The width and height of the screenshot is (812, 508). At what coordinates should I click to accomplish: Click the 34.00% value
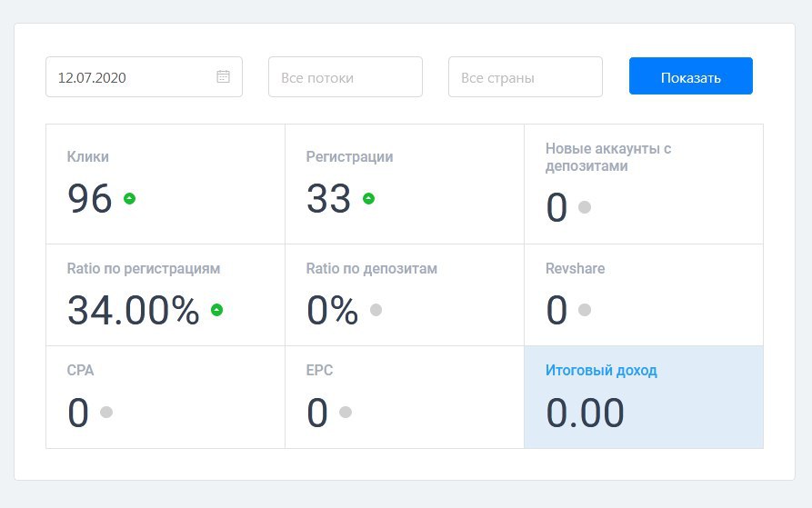[134, 311]
